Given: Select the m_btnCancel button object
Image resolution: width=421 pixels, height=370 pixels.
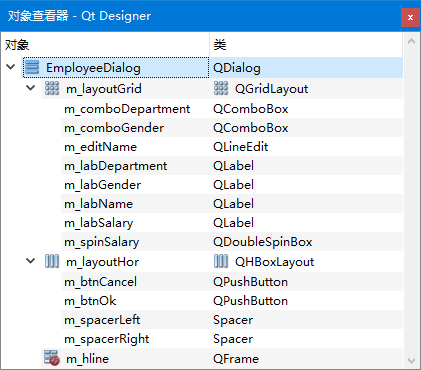Looking at the screenshot, I should pos(100,282).
